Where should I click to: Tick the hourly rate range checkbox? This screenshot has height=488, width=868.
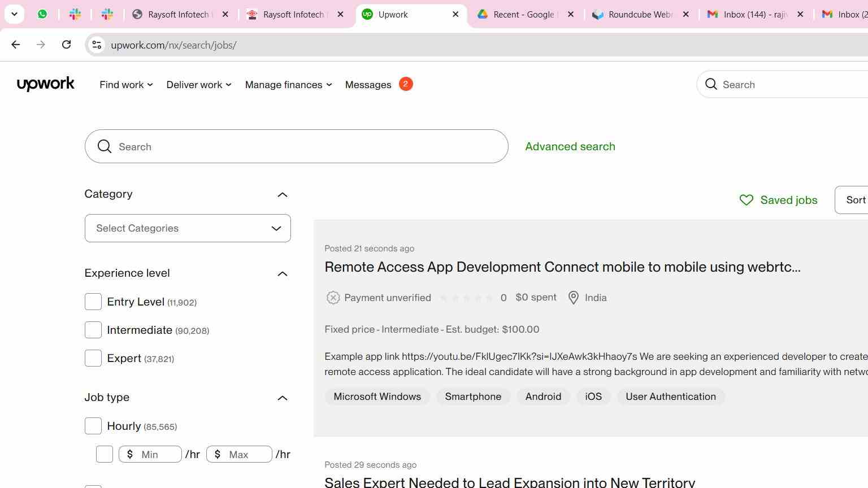105,454
